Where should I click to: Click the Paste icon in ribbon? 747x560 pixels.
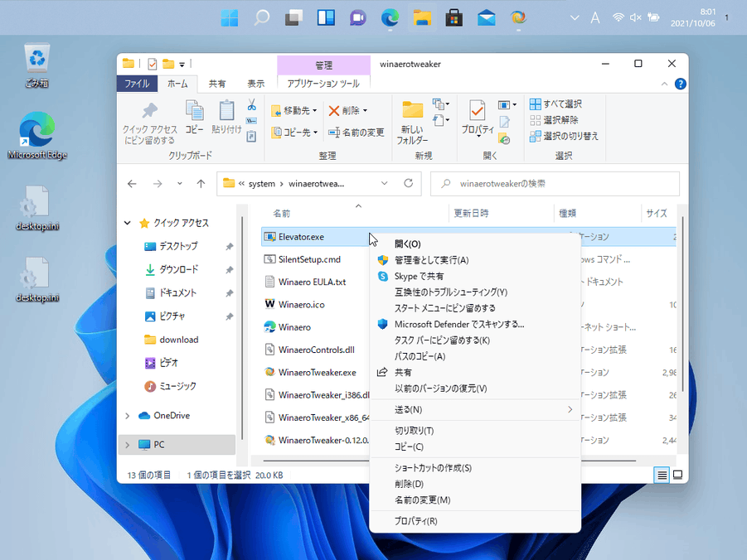pyautogui.click(x=226, y=110)
